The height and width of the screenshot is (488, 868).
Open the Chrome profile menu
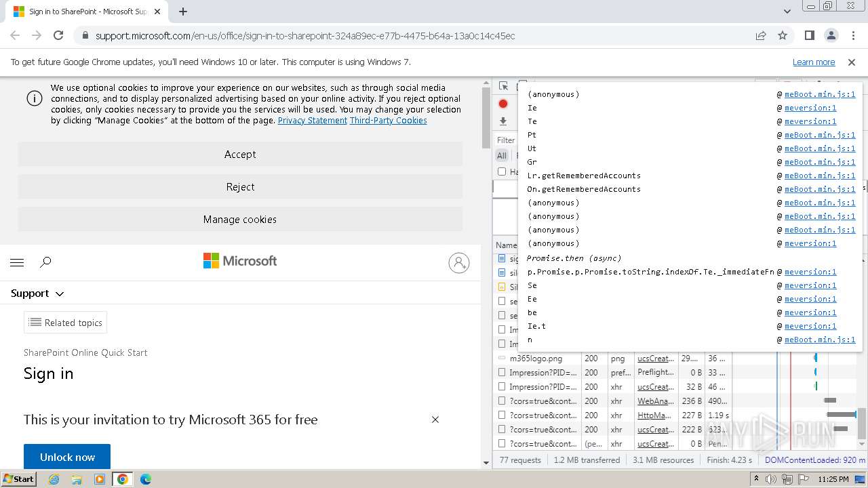tap(831, 35)
